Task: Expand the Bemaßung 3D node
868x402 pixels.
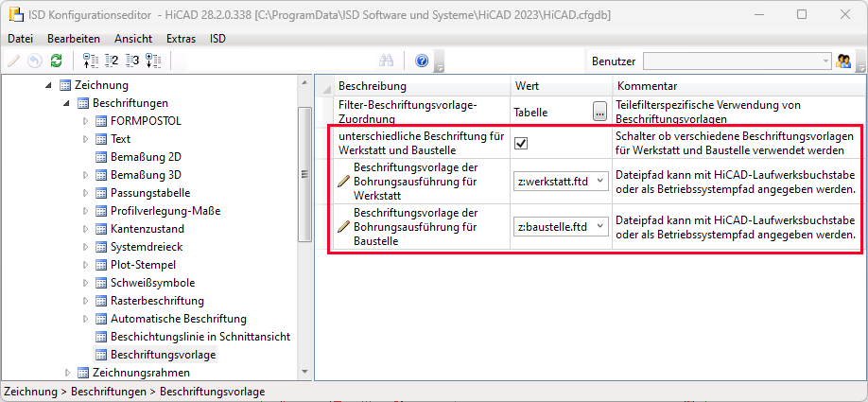Action: tap(85, 175)
